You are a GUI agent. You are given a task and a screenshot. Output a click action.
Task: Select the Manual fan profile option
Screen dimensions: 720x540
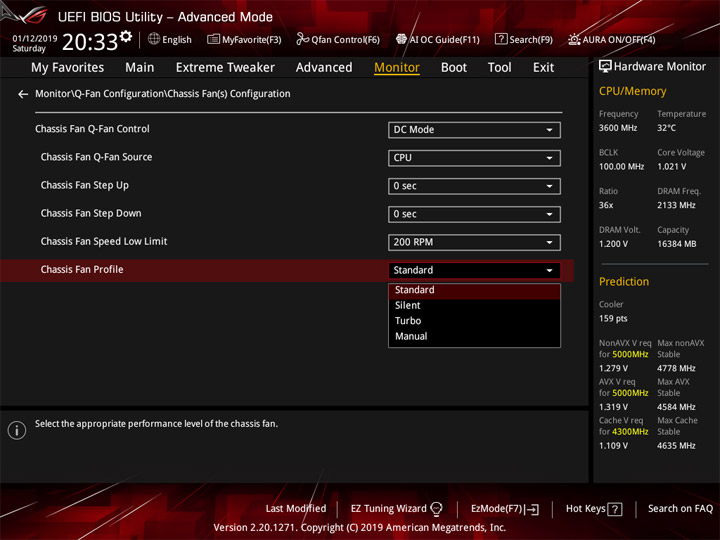[474, 337]
